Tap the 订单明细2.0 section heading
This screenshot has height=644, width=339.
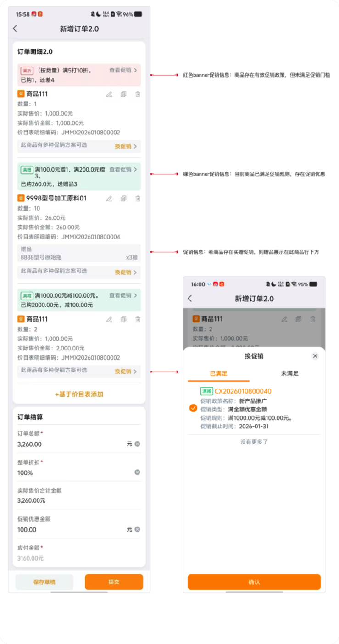coord(35,52)
